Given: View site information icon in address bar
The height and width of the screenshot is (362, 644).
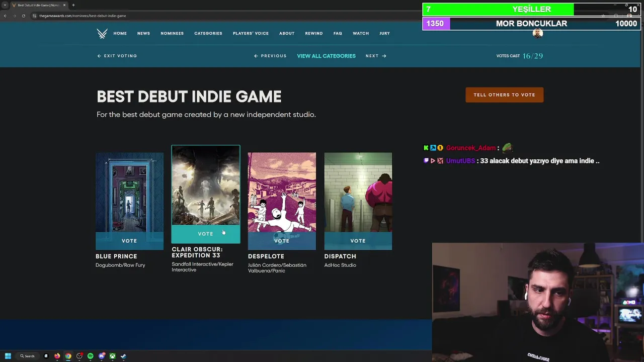Looking at the screenshot, I should (35, 16).
